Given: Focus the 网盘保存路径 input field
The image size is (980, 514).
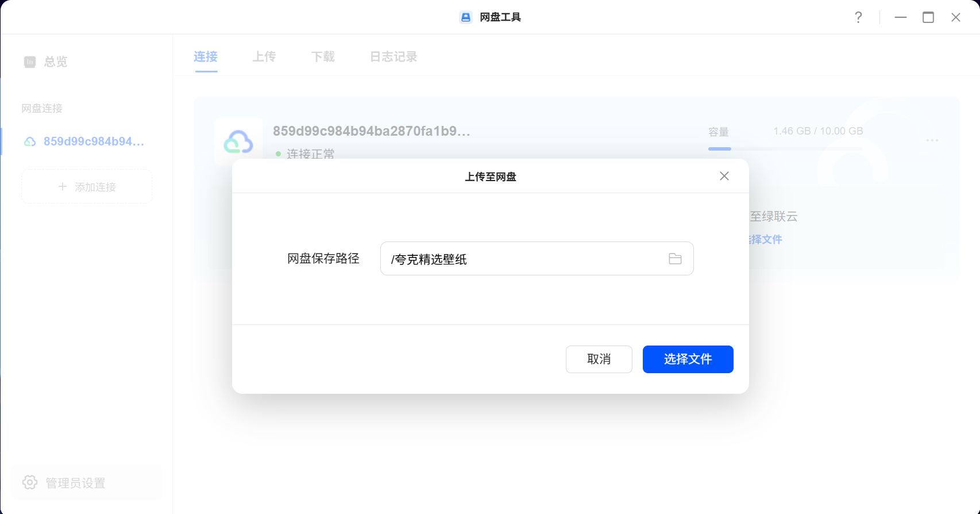Looking at the screenshot, I should (537, 259).
